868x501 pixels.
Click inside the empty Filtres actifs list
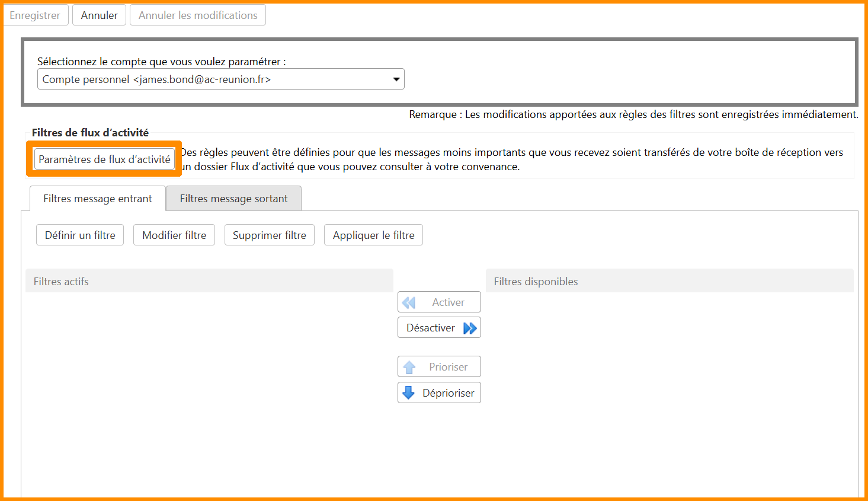209,385
